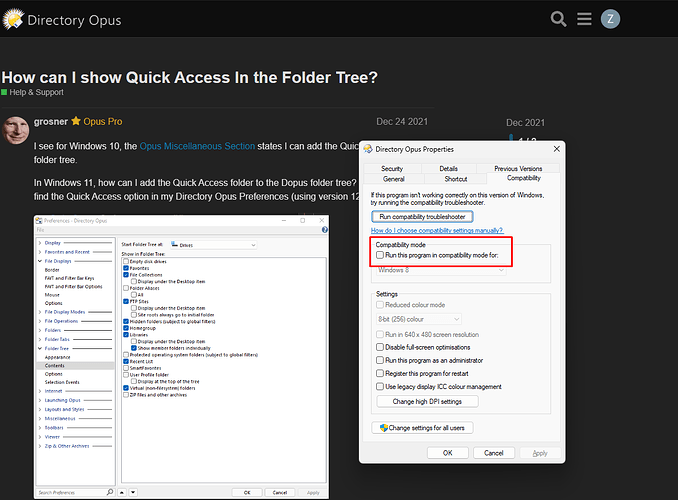Screen dimensions: 678x500
Task: Click the help question-mark icon in Preferences
Action: [325, 230]
